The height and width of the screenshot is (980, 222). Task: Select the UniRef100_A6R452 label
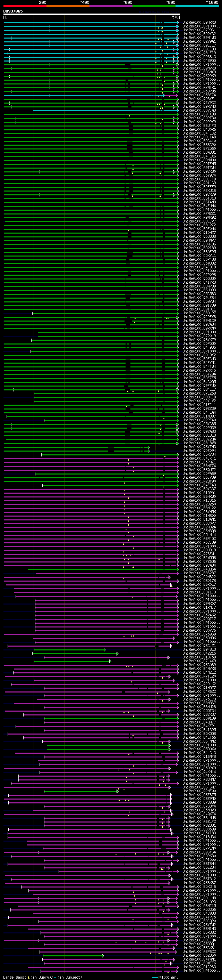pos(199,539)
